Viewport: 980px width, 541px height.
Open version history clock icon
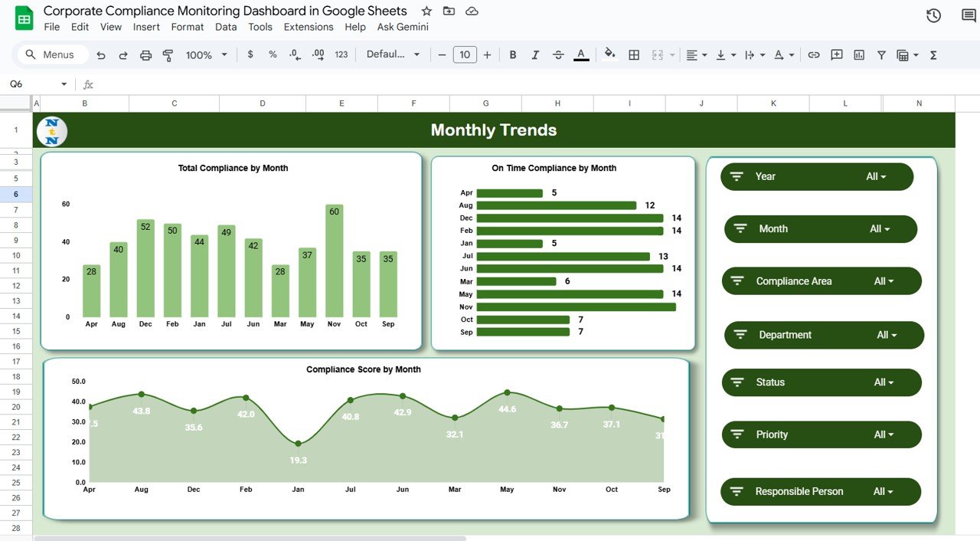[x=933, y=15]
